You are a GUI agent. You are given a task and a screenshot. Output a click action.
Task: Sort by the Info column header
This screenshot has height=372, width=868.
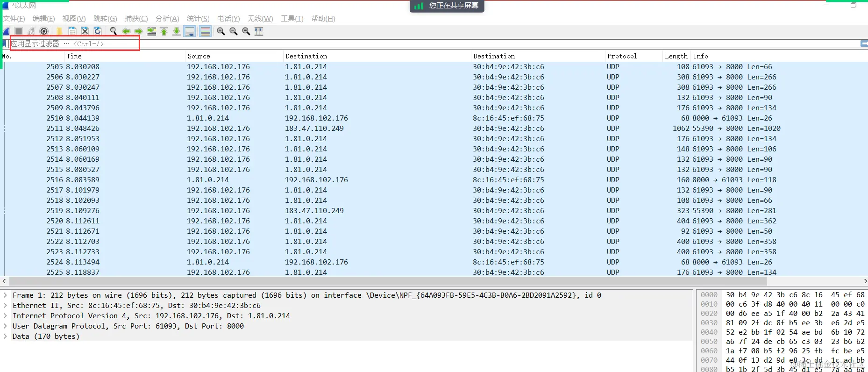779,56
